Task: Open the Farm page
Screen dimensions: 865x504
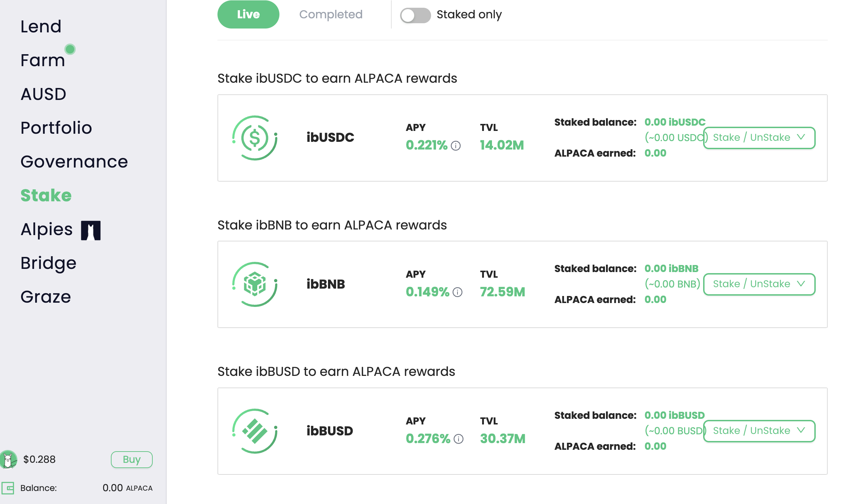Action: 43,60
